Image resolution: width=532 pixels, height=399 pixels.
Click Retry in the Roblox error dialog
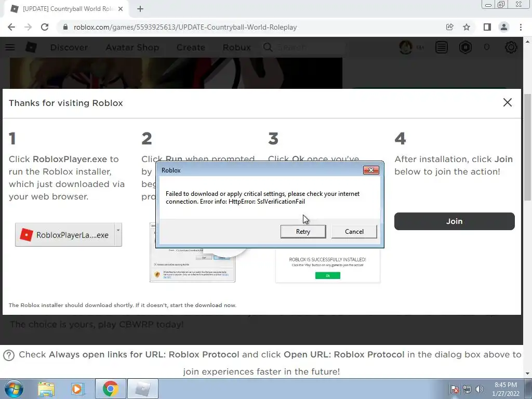point(303,231)
